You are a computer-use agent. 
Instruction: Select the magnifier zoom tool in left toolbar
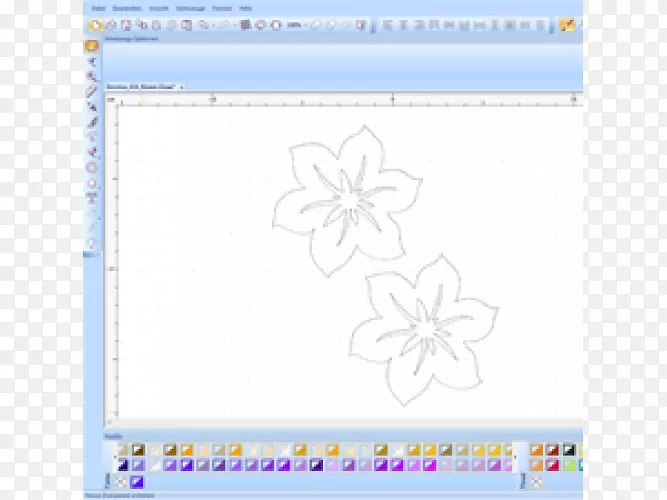coord(92,76)
